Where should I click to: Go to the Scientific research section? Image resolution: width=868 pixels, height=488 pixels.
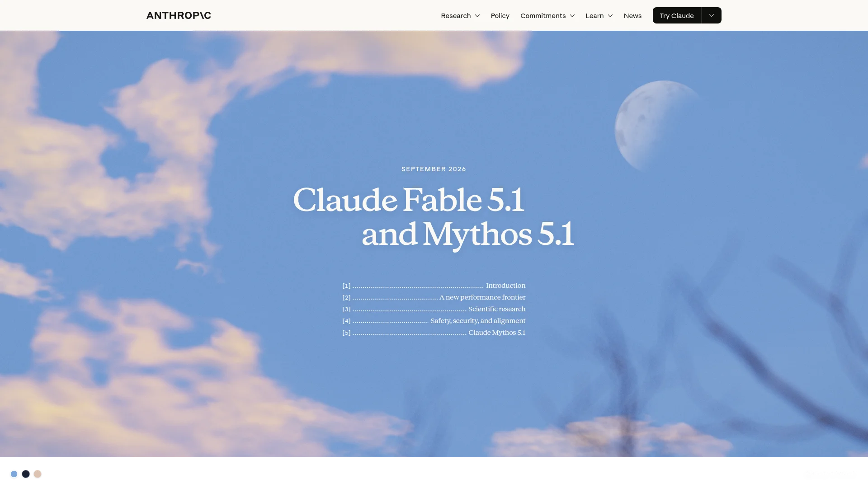pyautogui.click(x=434, y=309)
